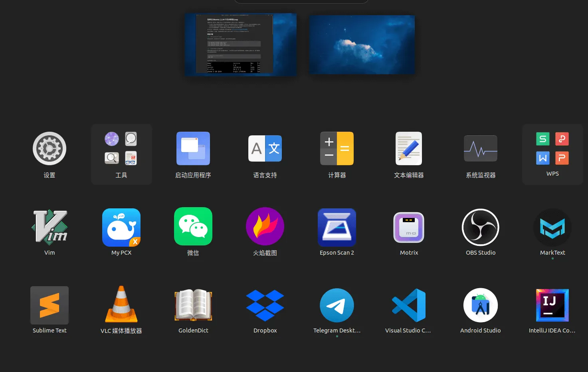Image resolution: width=588 pixels, height=372 pixels.
Task: Launch the Vim editor
Action: pyautogui.click(x=49, y=227)
